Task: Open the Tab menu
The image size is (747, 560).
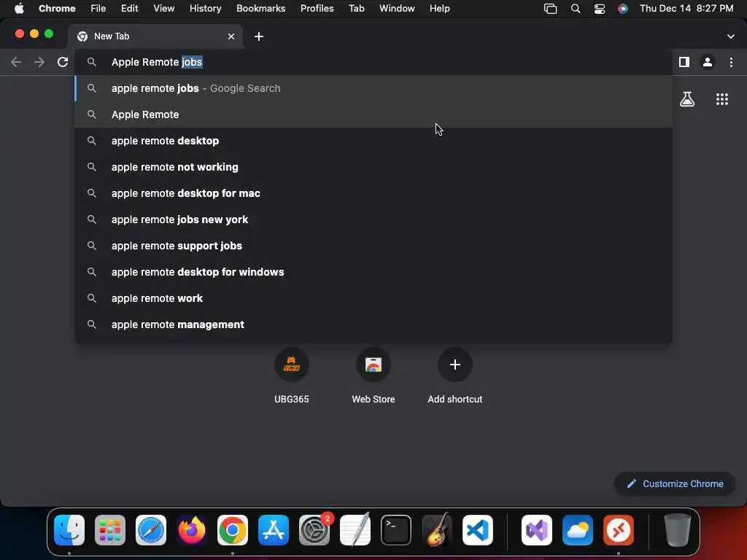Action: point(356,9)
